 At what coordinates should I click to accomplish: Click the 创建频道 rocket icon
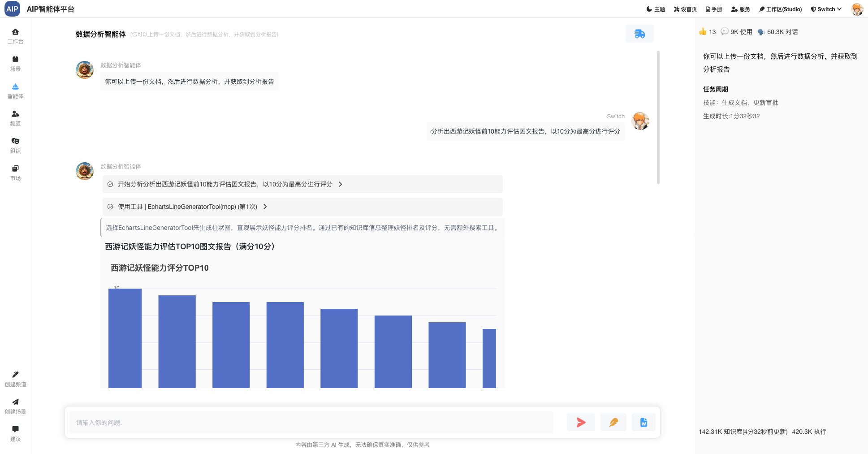pos(15,375)
